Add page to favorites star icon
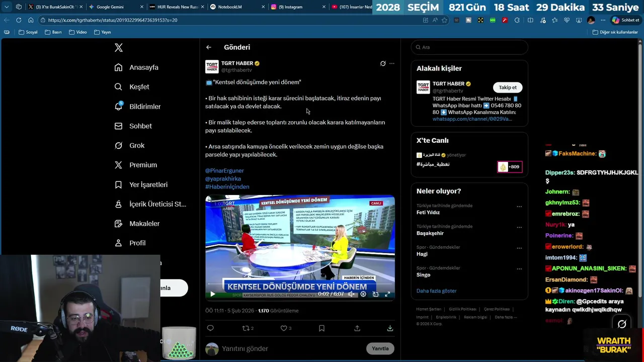 444,20
